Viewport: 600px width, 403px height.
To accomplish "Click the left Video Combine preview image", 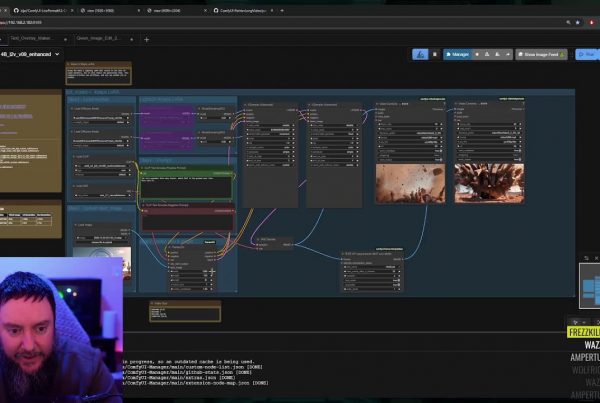I will [x=410, y=183].
